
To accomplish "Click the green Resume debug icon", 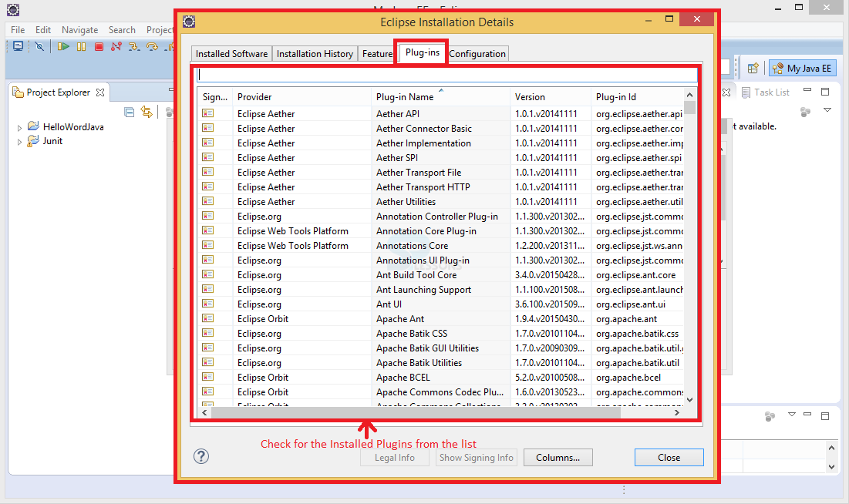I will tap(63, 46).
